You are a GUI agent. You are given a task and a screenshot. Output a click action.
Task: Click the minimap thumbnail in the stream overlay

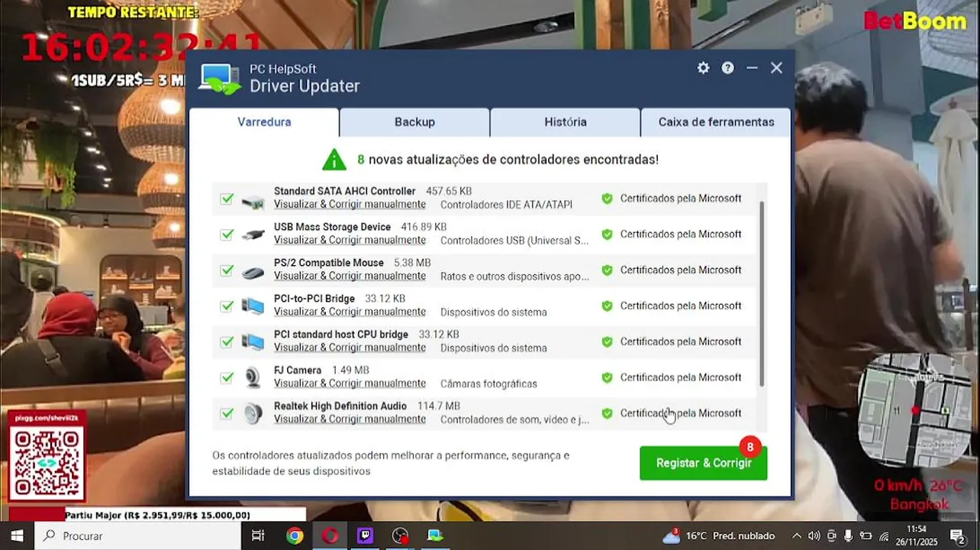click(914, 411)
